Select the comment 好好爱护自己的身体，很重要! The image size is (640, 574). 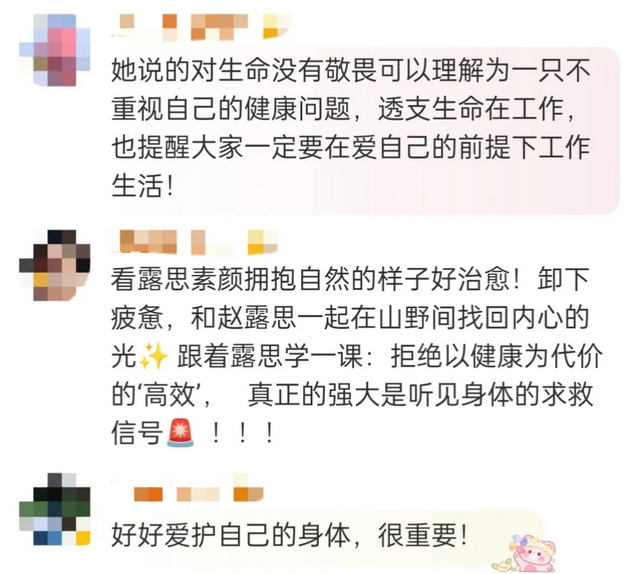point(289,535)
